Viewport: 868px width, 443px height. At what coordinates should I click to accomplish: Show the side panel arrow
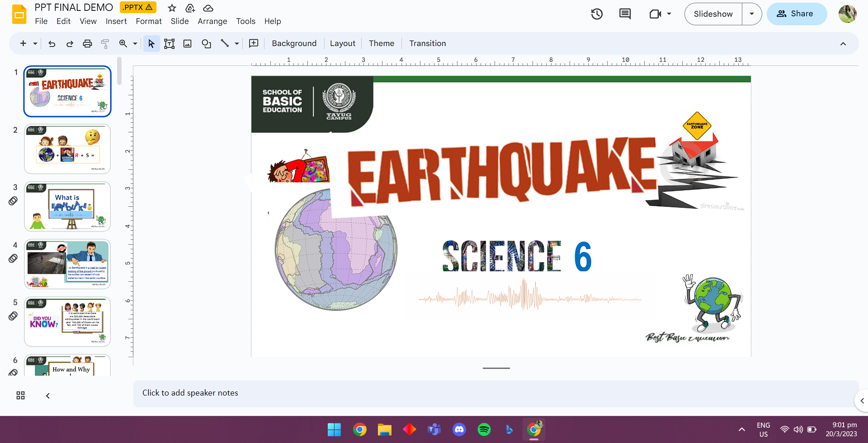[862, 401]
